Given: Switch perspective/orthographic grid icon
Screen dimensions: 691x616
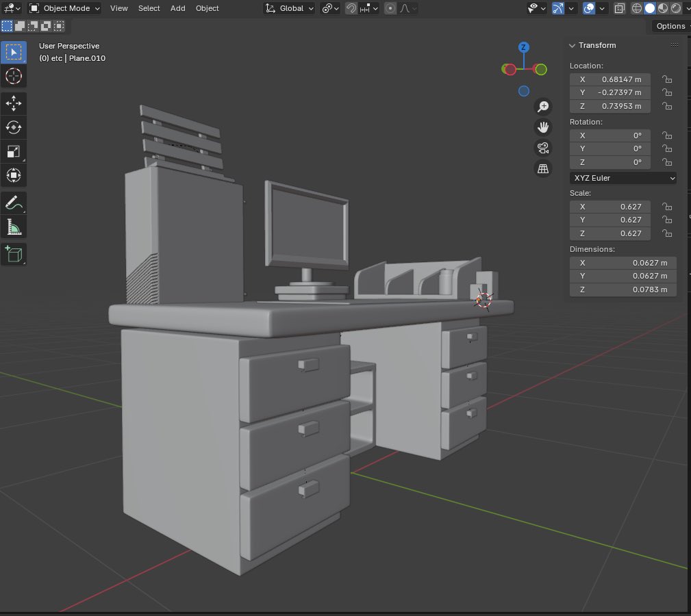Looking at the screenshot, I should point(543,168).
